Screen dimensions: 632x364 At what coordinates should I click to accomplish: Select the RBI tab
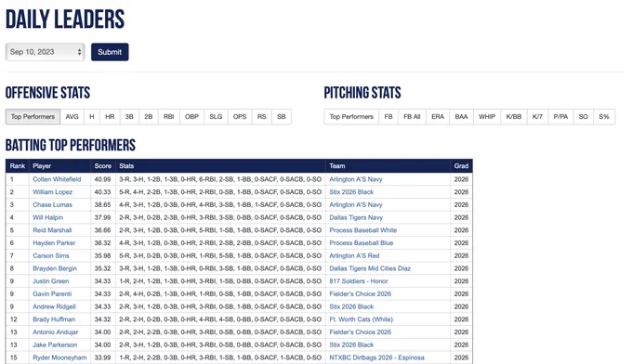coord(169,117)
